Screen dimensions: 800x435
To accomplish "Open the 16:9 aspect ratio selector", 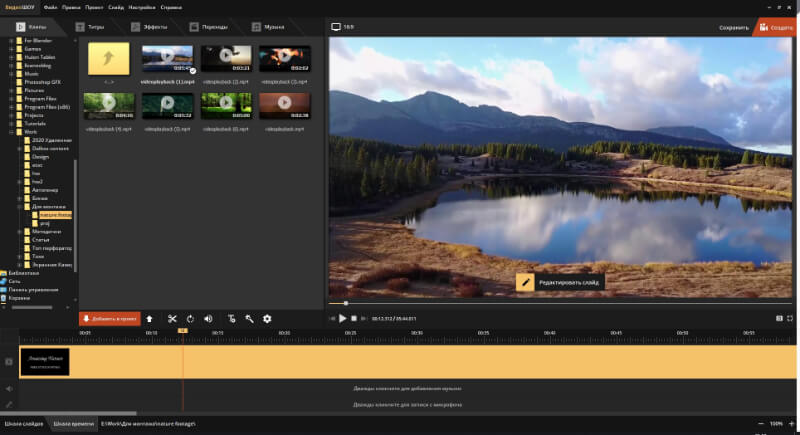I will point(342,26).
